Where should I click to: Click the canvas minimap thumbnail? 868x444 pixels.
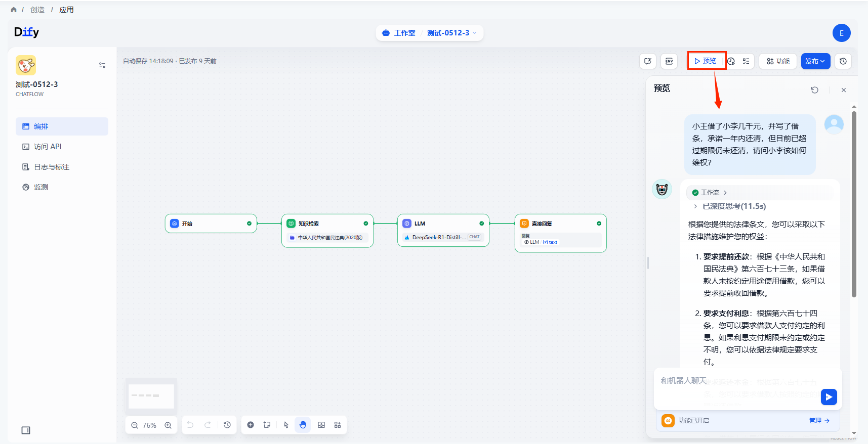(151, 396)
